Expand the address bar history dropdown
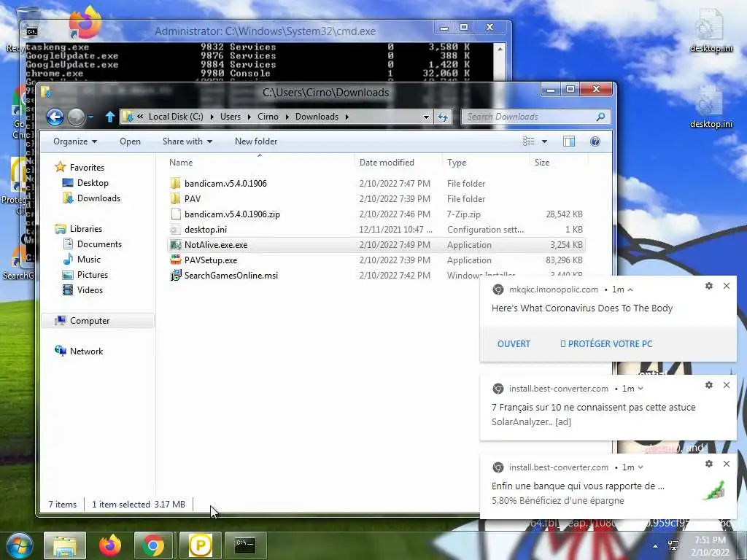This screenshot has width=747, height=560. 426,117
